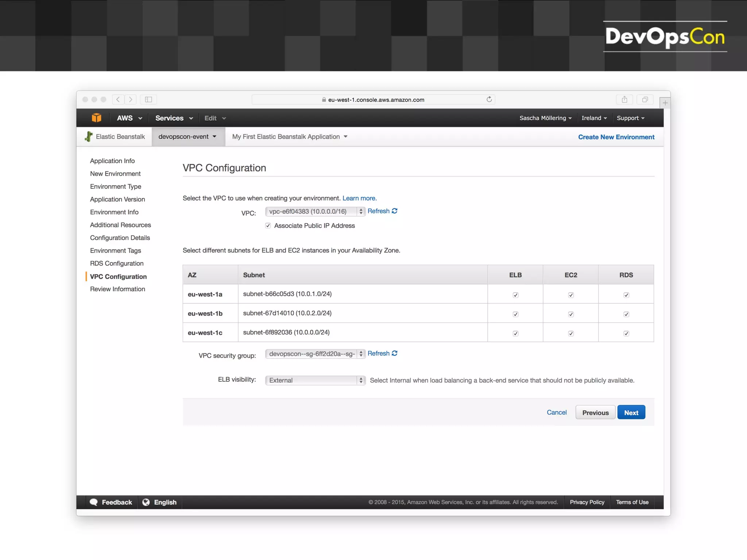Open new tab with plus icon

[665, 103]
